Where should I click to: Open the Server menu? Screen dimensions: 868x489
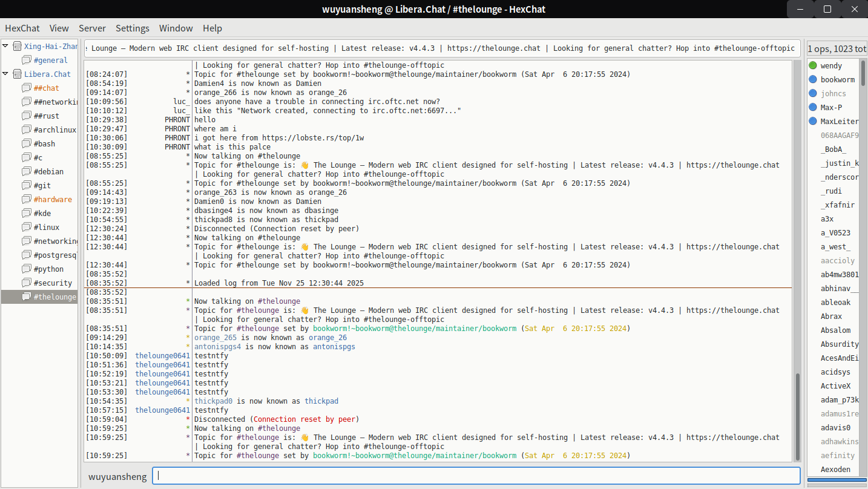[x=92, y=28]
